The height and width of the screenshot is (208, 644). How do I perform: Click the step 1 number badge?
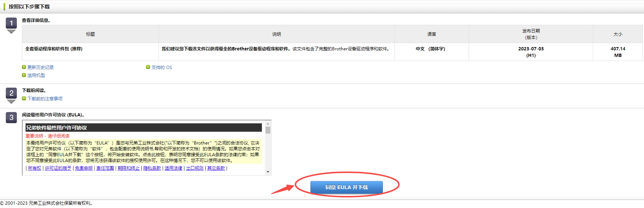point(11,23)
